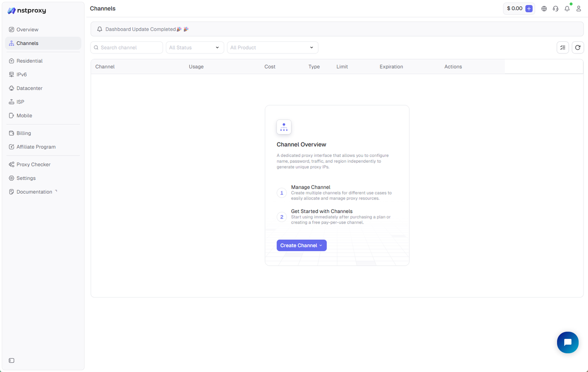Screen dimensions: 588x372
Task: Open the Documentation external link
Action: [x=34, y=192]
